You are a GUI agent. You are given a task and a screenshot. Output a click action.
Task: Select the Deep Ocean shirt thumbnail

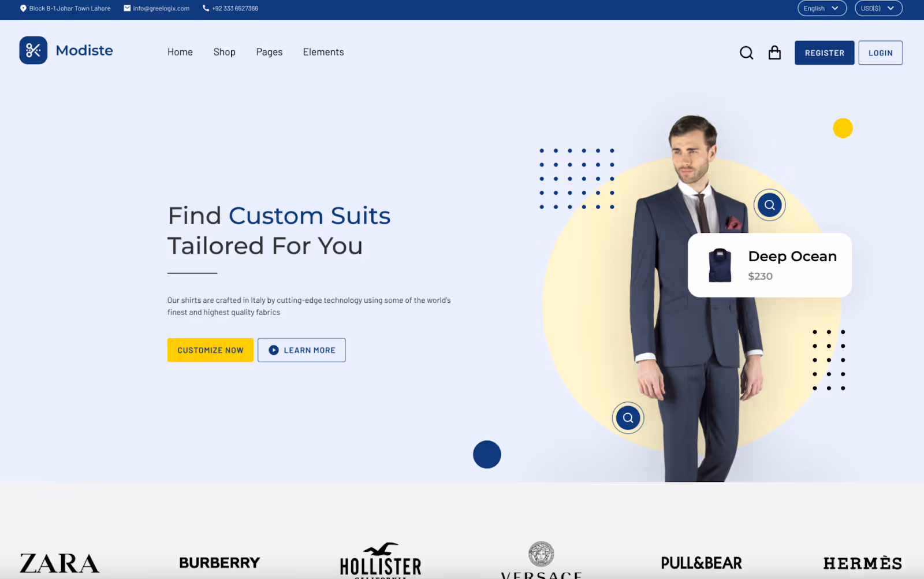pos(720,265)
